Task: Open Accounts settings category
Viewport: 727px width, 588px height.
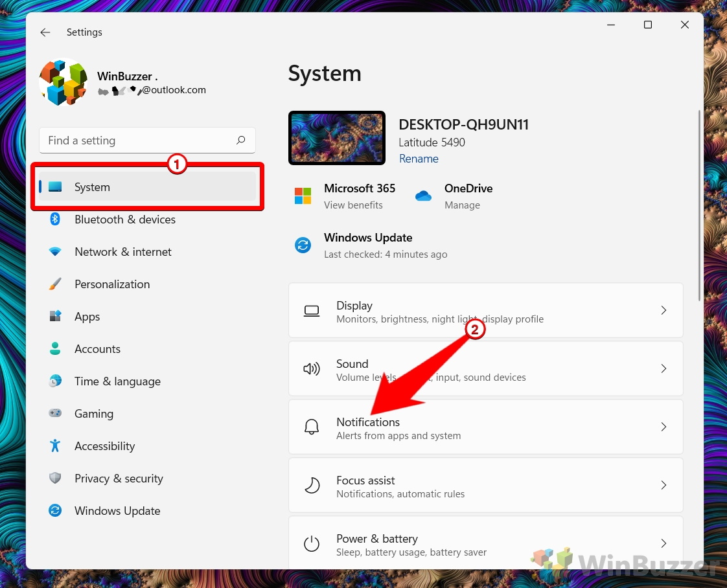Action: (148, 349)
